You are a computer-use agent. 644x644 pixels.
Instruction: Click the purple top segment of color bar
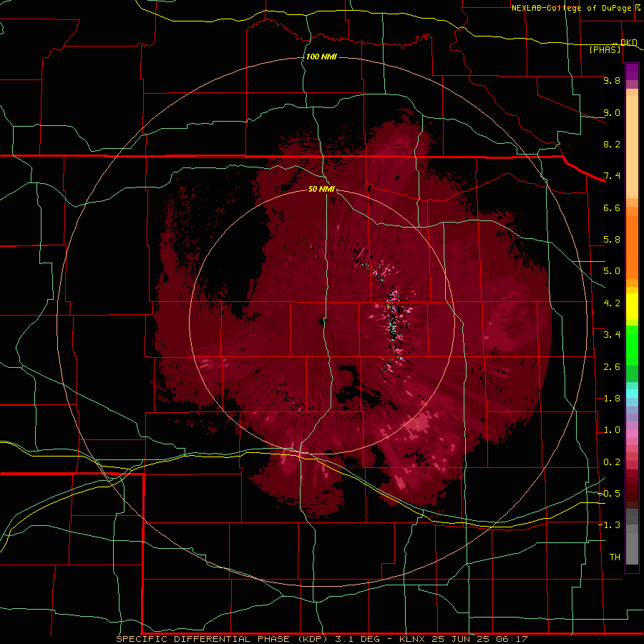click(632, 72)
